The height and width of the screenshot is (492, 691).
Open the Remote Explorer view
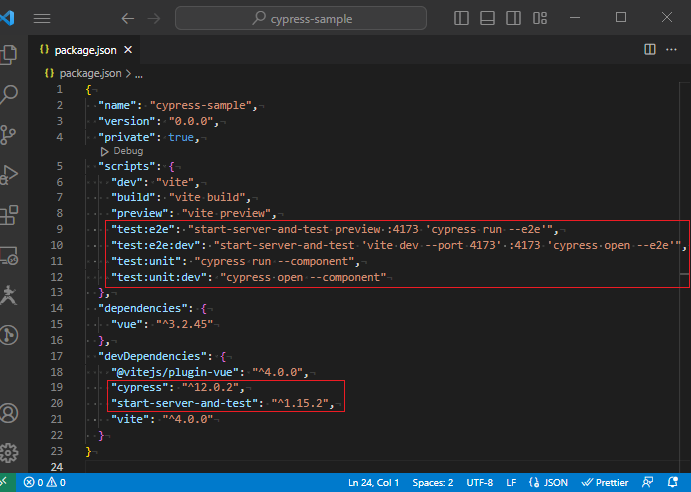[x=9, y=255]
